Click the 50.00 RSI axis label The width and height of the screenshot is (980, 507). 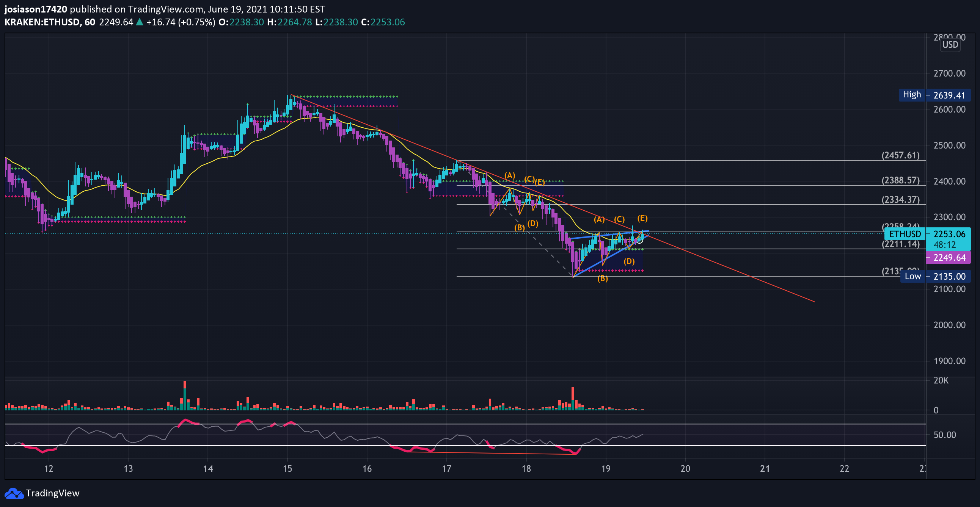click(945, 435)
